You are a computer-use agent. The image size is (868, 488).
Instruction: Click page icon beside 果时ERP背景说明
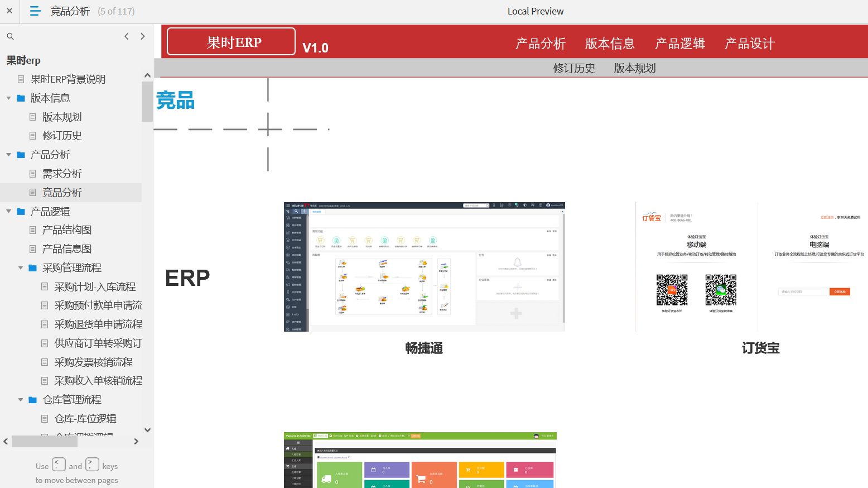pos(21,79)
